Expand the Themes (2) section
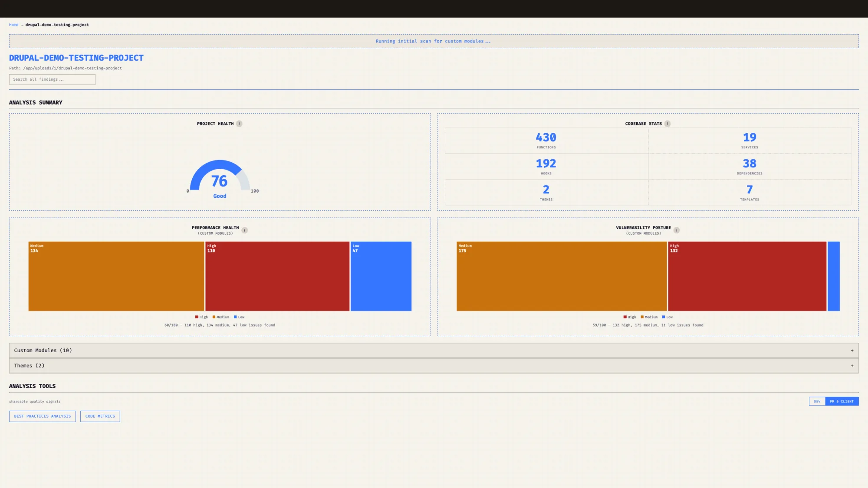This screenshot has height=488, width=868. coord(434,366)
